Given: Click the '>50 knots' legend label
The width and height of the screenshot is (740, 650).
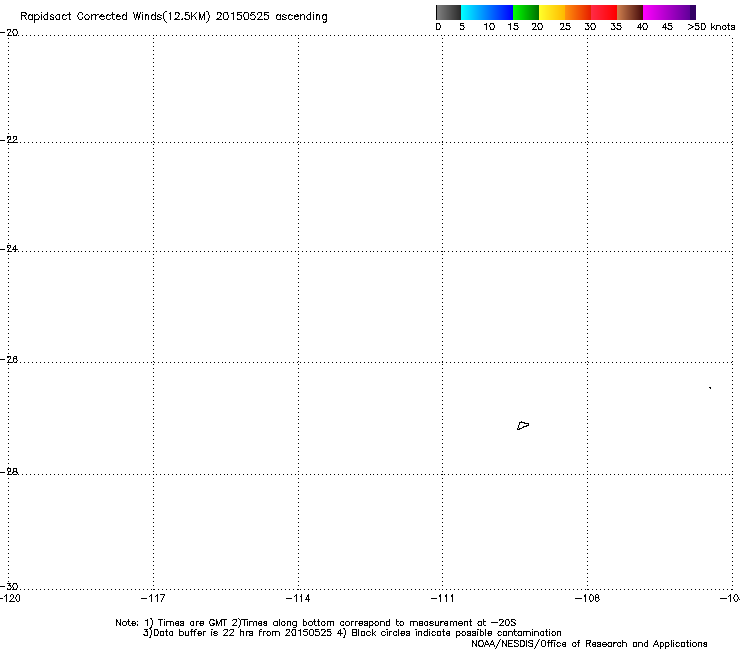Looking at the screenshot, I should click(x=711, y=27).
